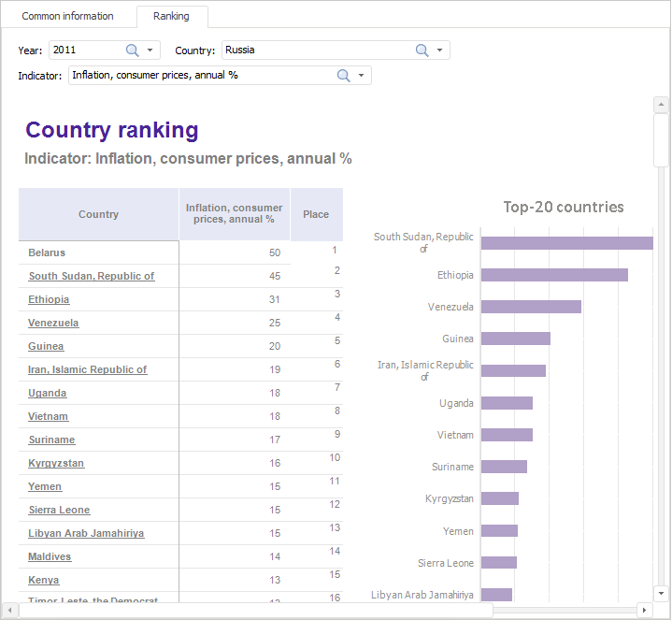Click the search icon in Indicator field
This screenshot has height=620, width=672.
[343, 76]
